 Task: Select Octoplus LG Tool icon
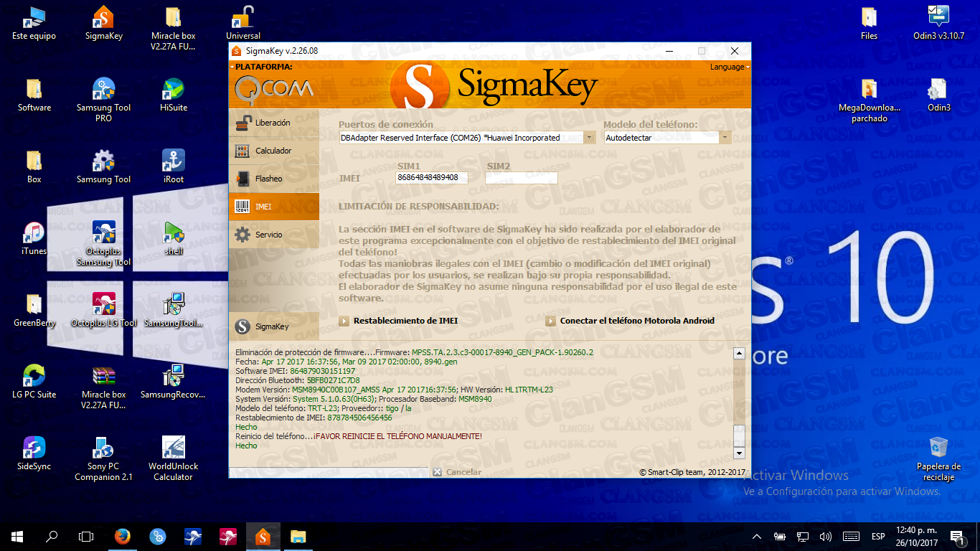tap(103, 310)
